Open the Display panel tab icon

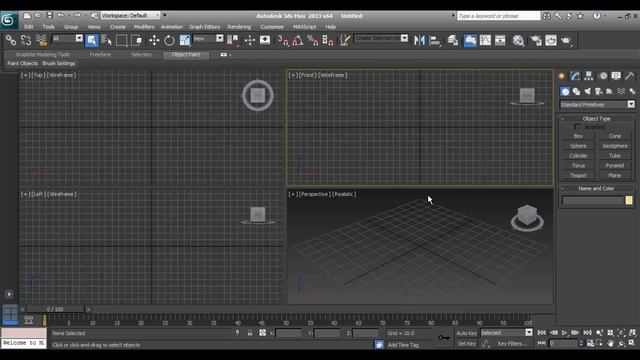(x=616, y=76)
